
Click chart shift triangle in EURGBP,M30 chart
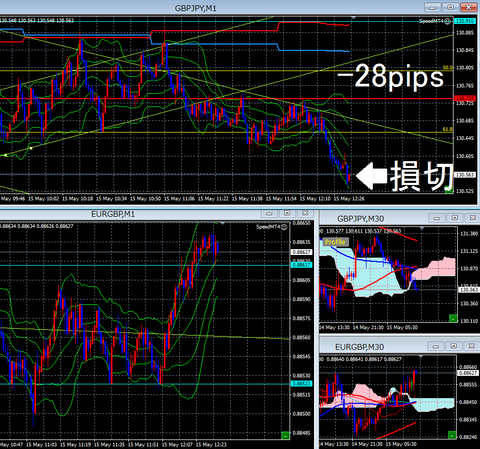tap(421, 357)
